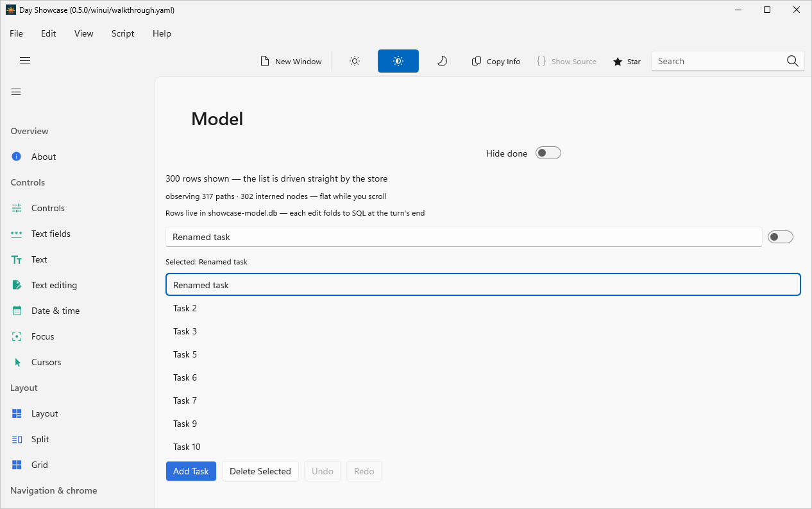
Task: Open the Layout page item
Action: tap(78, 413)
